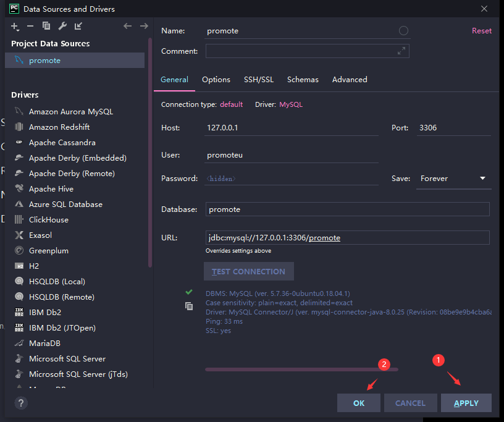This screenshot has height=422, width=504.
Task: Select HSQLDB (Remote) driver
Action: [x=61, y=297]
